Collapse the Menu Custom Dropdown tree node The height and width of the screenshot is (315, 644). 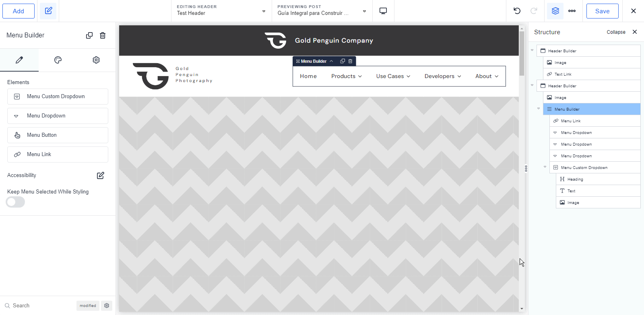click(545, 167)
